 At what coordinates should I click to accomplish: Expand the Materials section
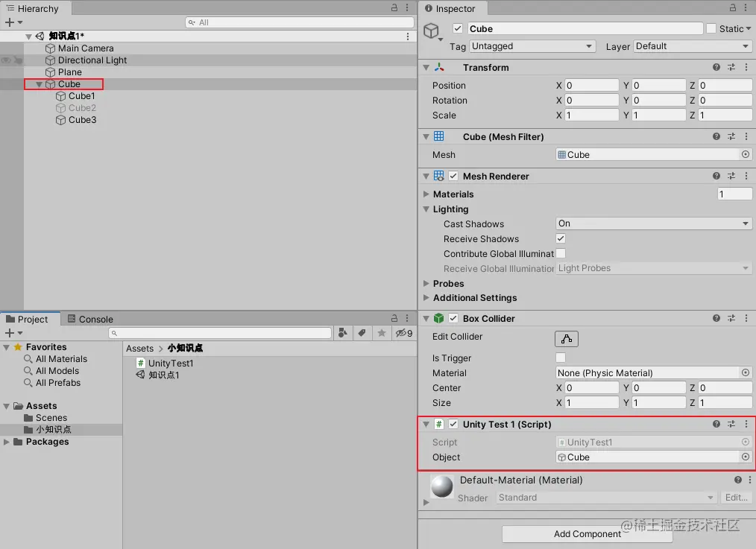point(426,194)
